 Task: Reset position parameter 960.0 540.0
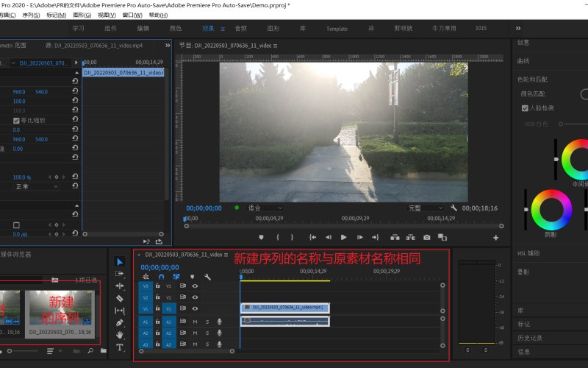(x=75, y=91)
